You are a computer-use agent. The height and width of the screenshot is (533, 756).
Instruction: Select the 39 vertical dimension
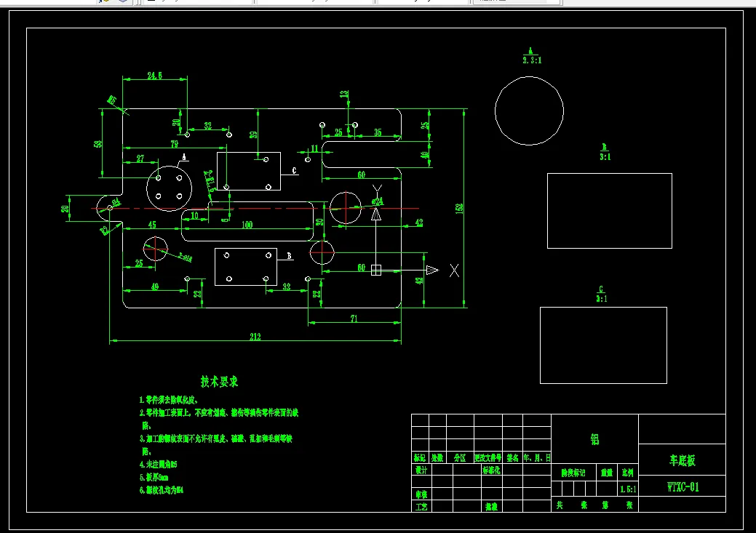[x=253, y=135]
